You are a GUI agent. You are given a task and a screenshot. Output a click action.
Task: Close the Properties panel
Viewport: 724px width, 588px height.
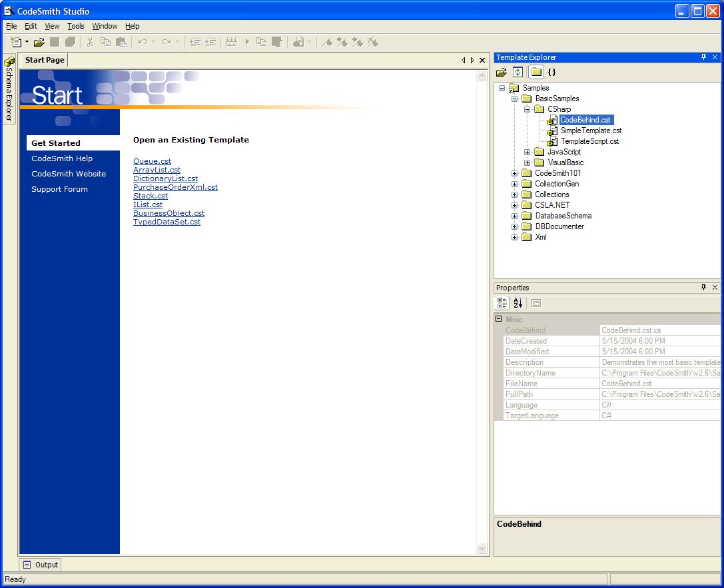coord(715,287)
